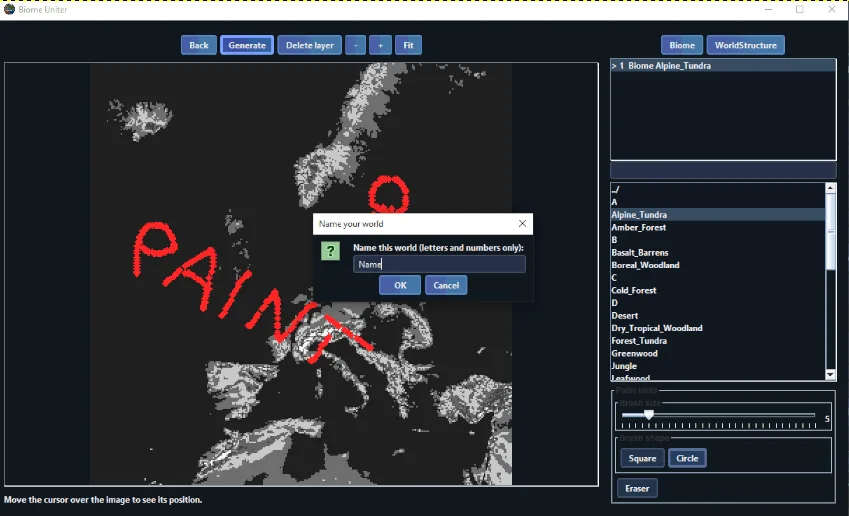Select Alpine_Tundra in the biome list
Viewport: 849px width, 516px height.
(x=718, y=214)
